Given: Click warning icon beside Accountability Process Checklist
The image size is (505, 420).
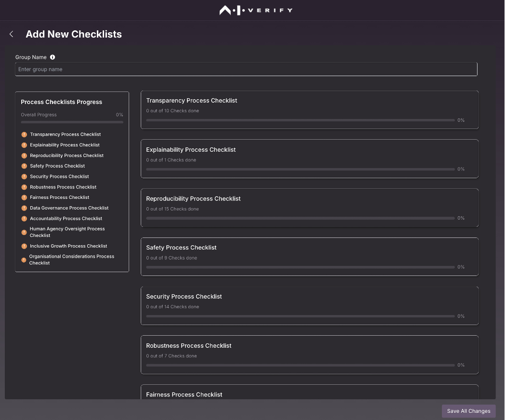Looking at the screenshot, I should point(24,219).
